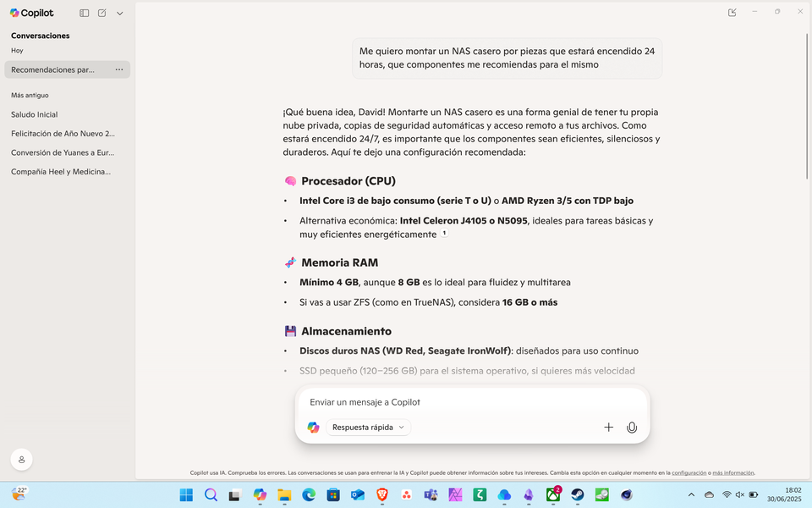Activate the microphone voice input
This screenshot has height=508, width=812.
tap(632, 427)
